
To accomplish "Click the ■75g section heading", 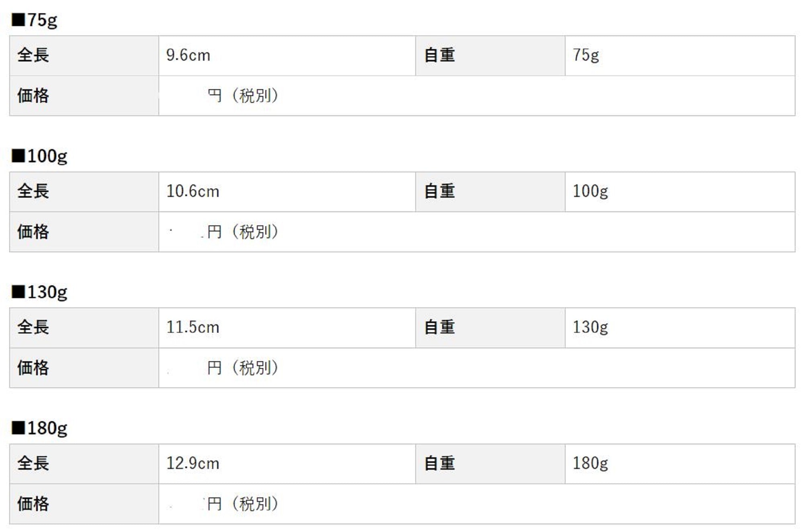I will tap(35, 20).
